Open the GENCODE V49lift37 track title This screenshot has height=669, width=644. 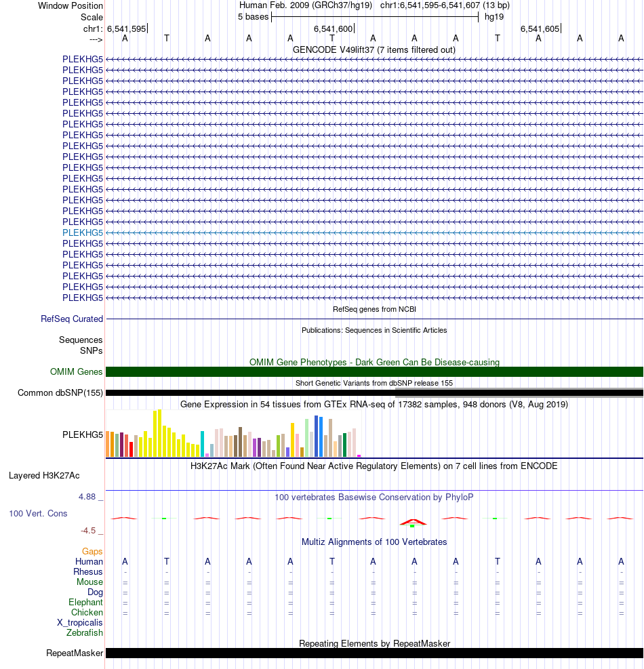(x=374, y=49)
